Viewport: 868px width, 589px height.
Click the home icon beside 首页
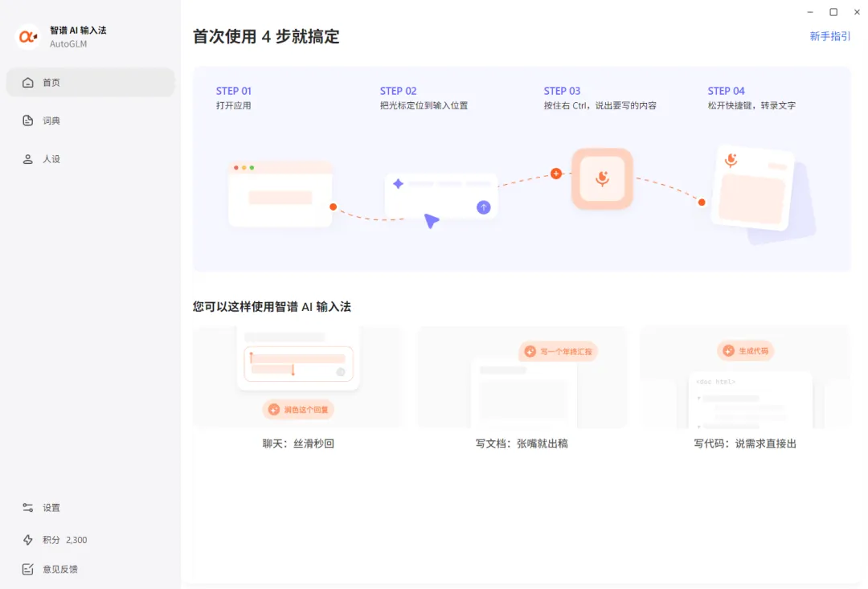[x=27, y=83]
